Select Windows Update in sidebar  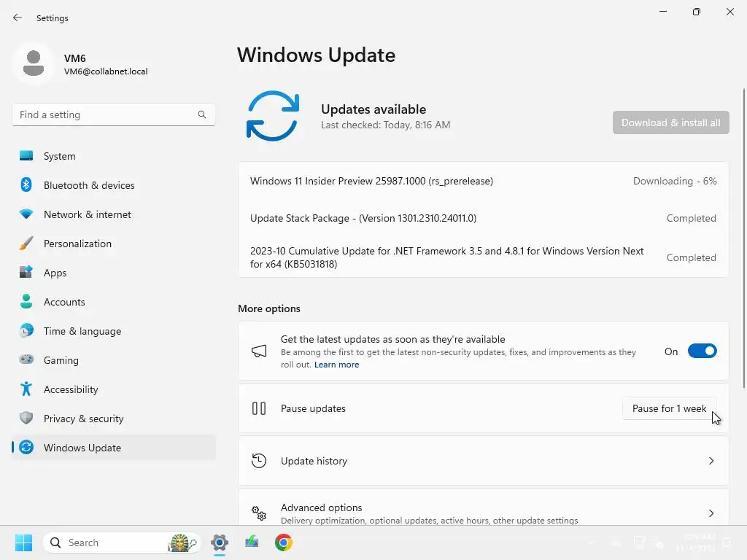(x=114, y=448)
